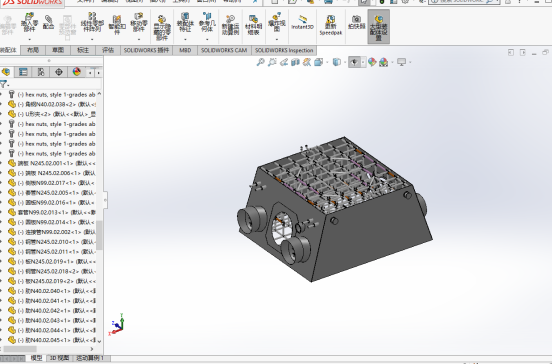The height and width of the screenshot is (364, 552).
Task: Open the 3D 视图 bottom tab
Action: [59, 358]
